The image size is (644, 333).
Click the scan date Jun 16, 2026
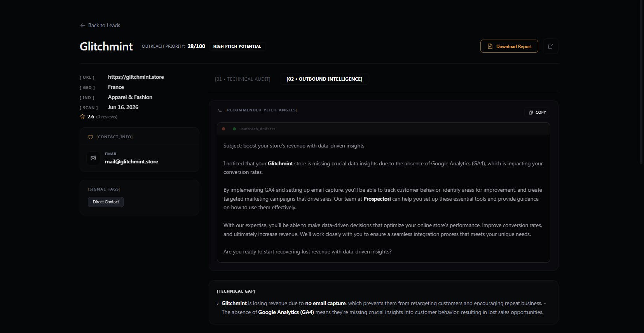[x=123, y=107]
